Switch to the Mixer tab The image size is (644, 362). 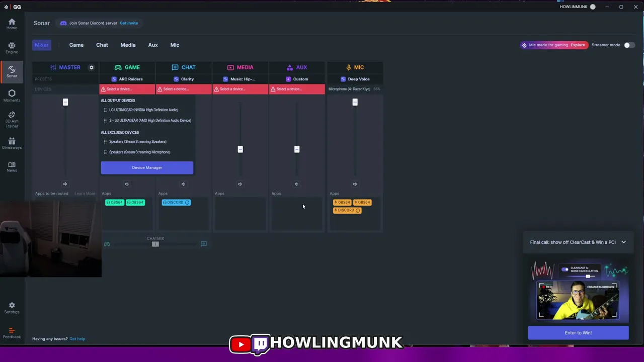(x=42, y=45)
